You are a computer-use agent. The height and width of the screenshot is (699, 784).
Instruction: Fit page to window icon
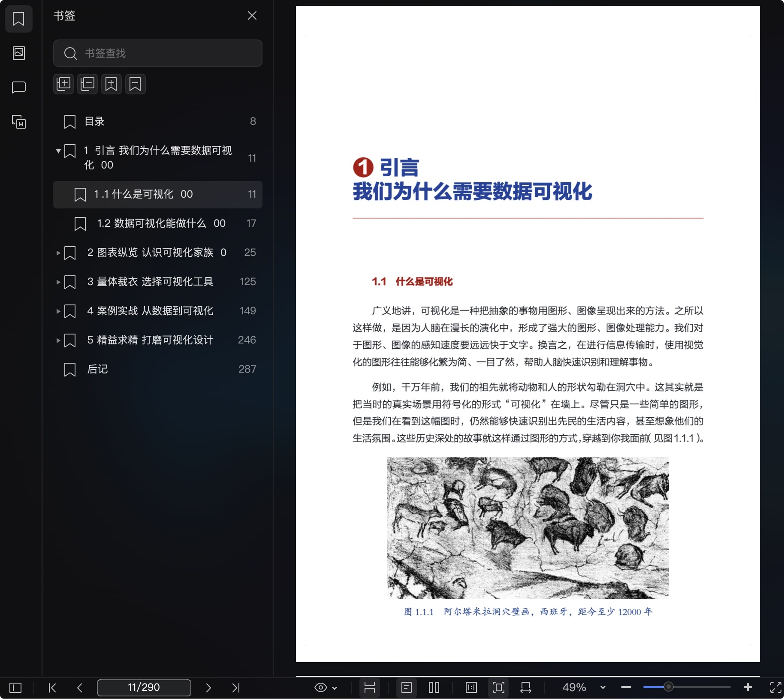coord(499,688)
